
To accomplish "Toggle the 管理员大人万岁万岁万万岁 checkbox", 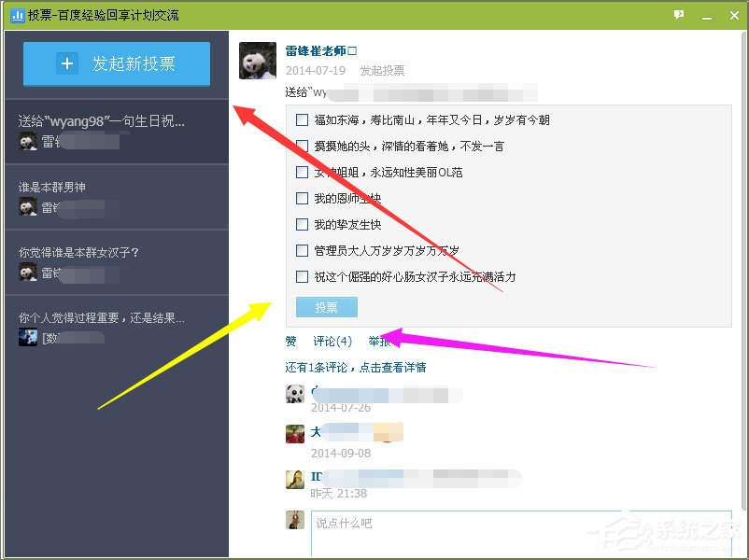I will (x=302, y=251).
